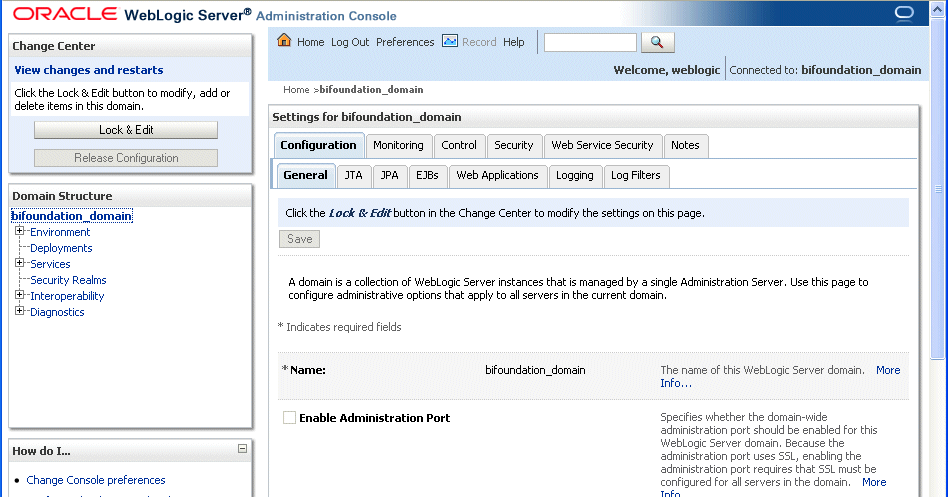Open Environment in Domain Structure
This screenshot has width=948, height=497.
point(60,232)
